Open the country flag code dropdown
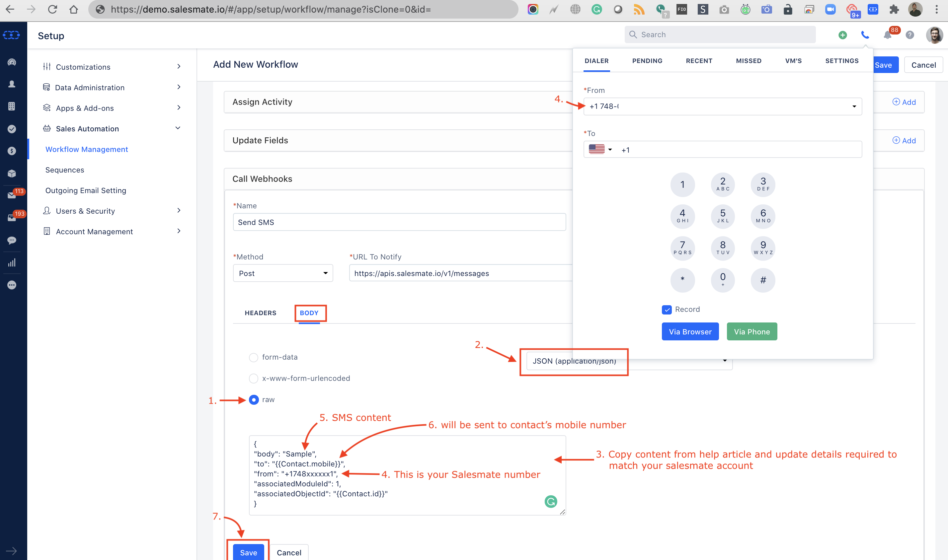948x560 pixels. coord(600,149)
